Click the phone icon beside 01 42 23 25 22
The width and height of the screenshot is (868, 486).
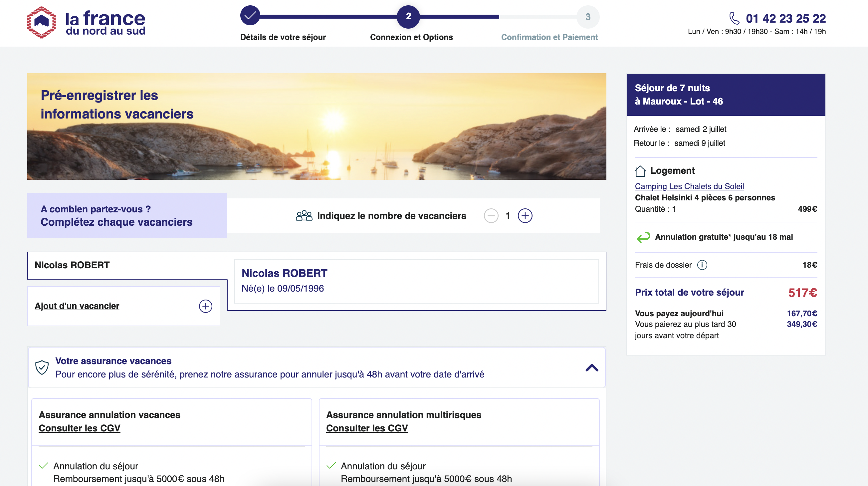pos(734,18)
